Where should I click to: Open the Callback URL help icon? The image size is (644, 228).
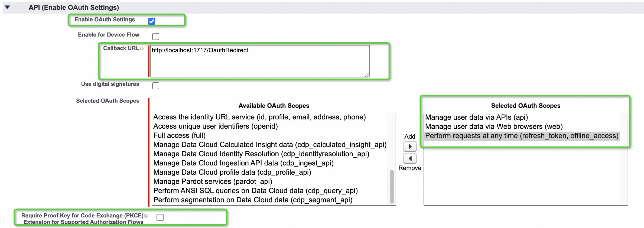[x=142, y=48]
